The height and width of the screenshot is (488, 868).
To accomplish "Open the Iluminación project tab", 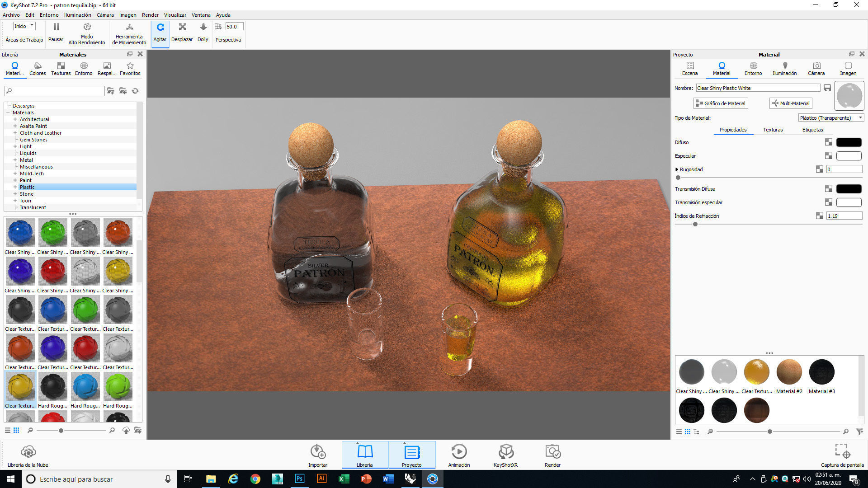I will (x=785, y=69).
